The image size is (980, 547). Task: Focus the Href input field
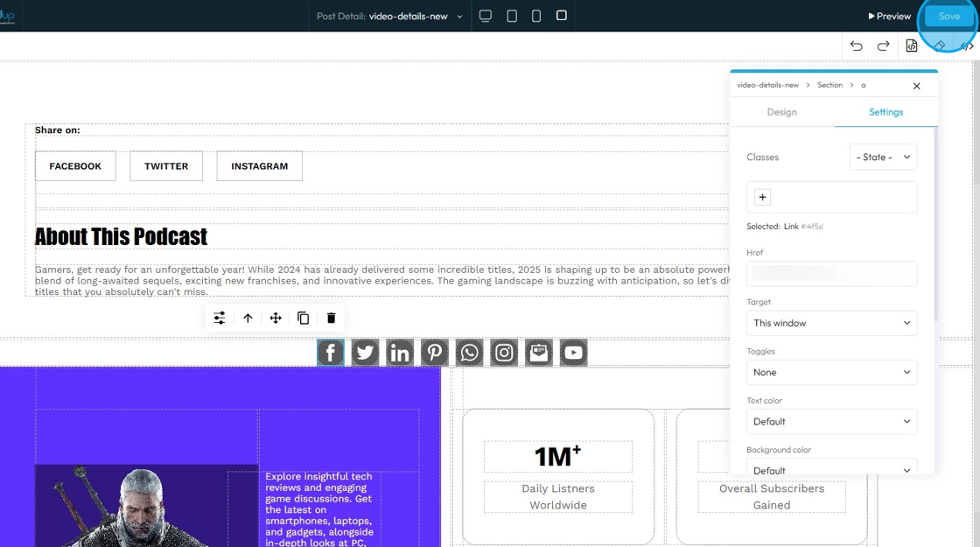pos(831,274)
